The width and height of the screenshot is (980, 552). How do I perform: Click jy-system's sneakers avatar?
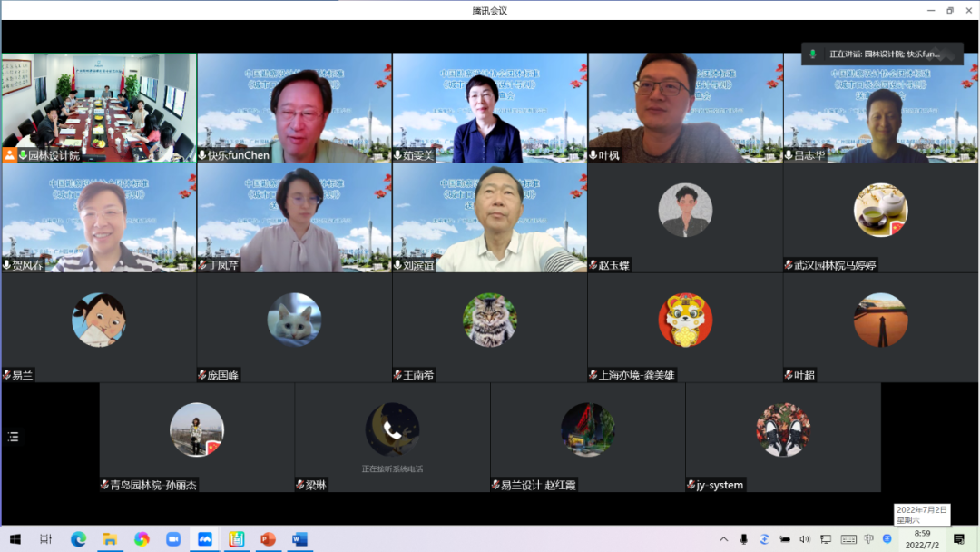tap(783, 429)
